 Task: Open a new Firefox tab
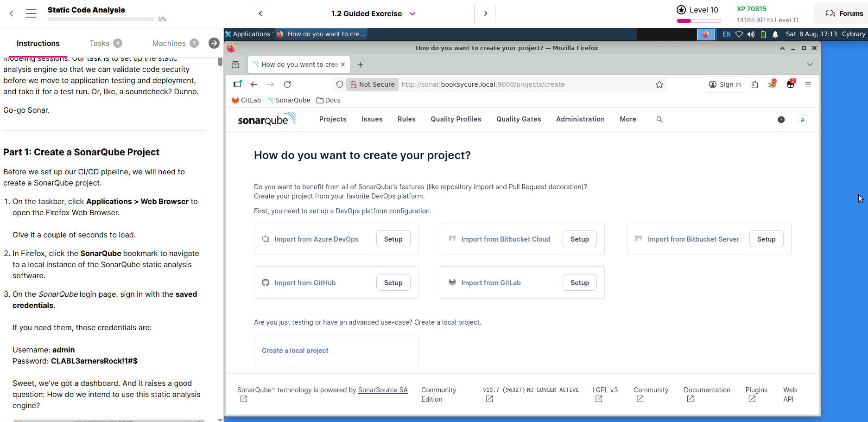(360, 64)
